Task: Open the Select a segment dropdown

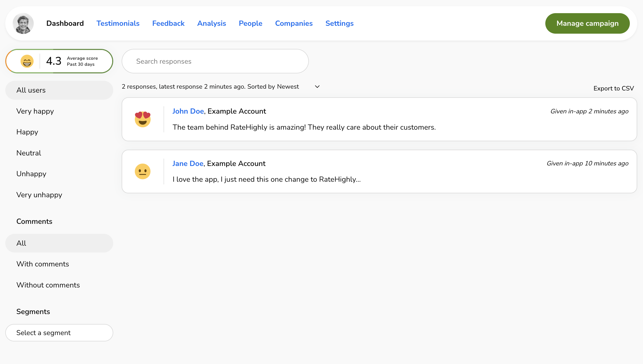Action: pyautogui.click(x=59, y=333)
